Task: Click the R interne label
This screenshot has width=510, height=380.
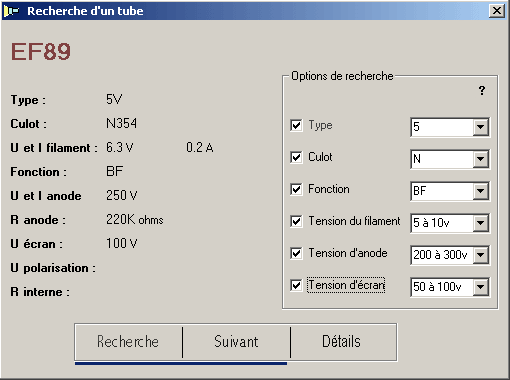Action: 40,292
